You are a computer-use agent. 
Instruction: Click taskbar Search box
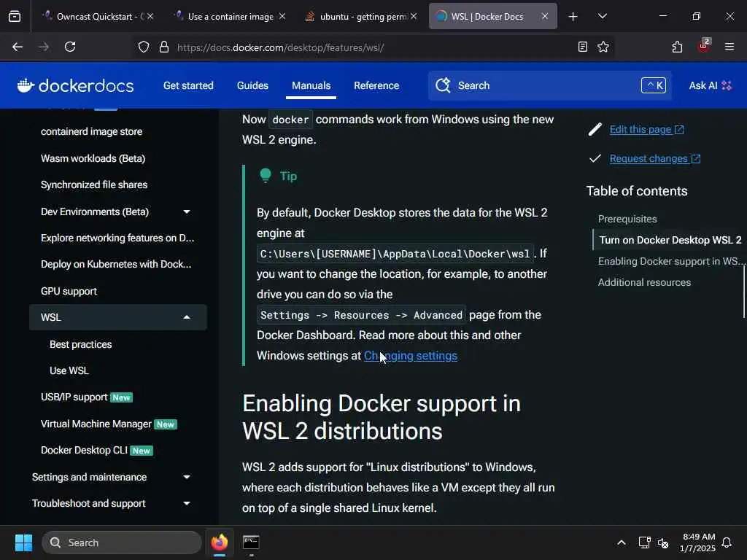pos(122,542)
